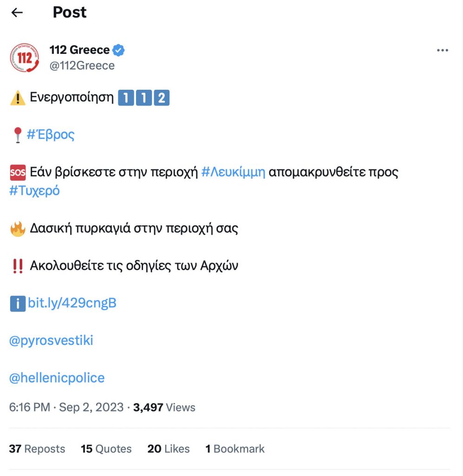Open the @pyrosvestiki mention
Viewport: 463px width, 476px height.
pos(51,341)
